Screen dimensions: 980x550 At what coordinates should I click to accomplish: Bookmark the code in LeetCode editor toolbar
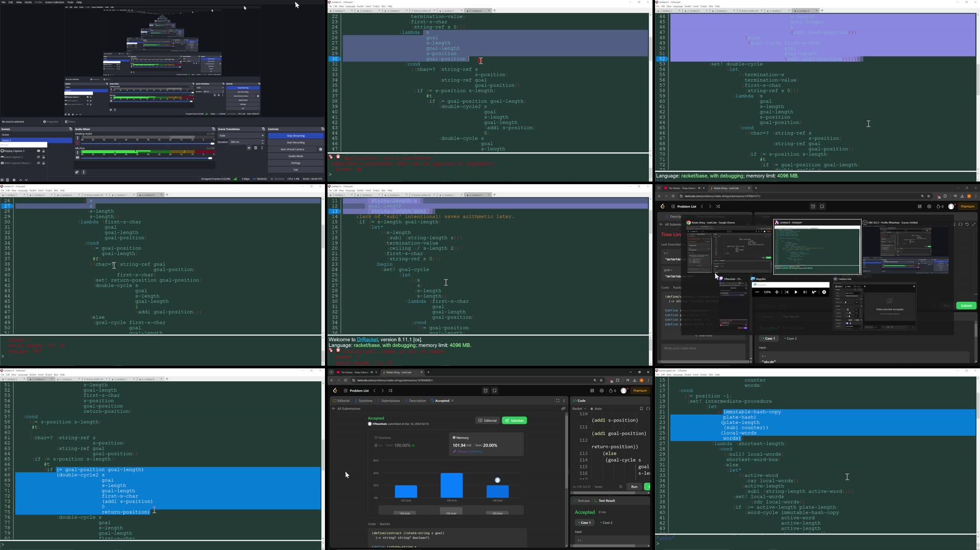coord(641,409)
